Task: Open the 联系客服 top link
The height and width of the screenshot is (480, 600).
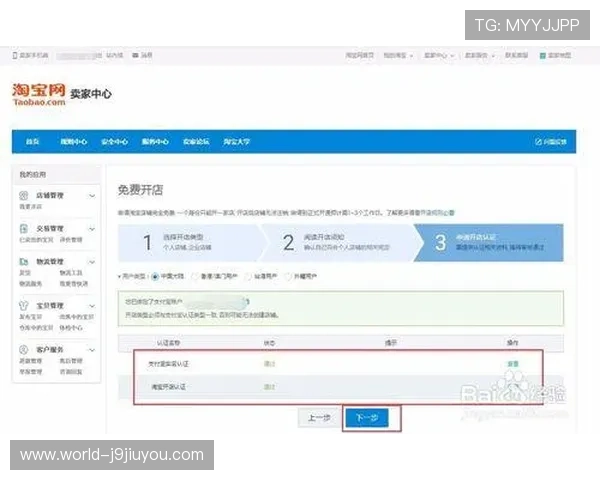Action: point(516,56)
